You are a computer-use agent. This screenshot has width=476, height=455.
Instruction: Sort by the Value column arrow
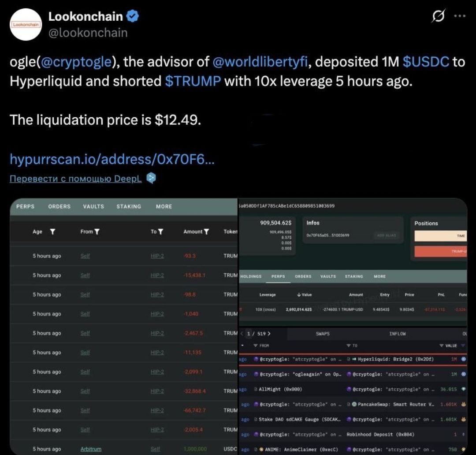pos(299,295)
